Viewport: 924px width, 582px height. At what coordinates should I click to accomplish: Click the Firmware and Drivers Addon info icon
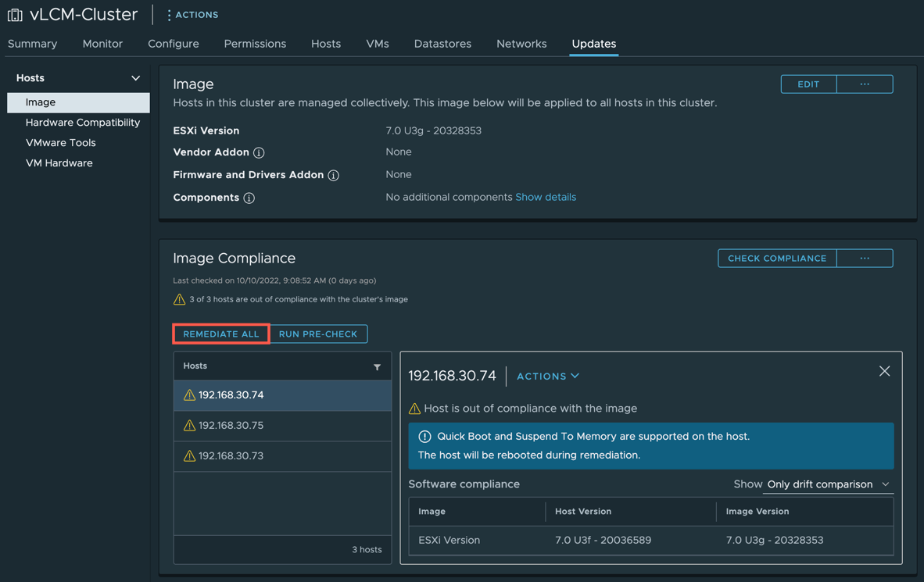click(x=334, y=176)
